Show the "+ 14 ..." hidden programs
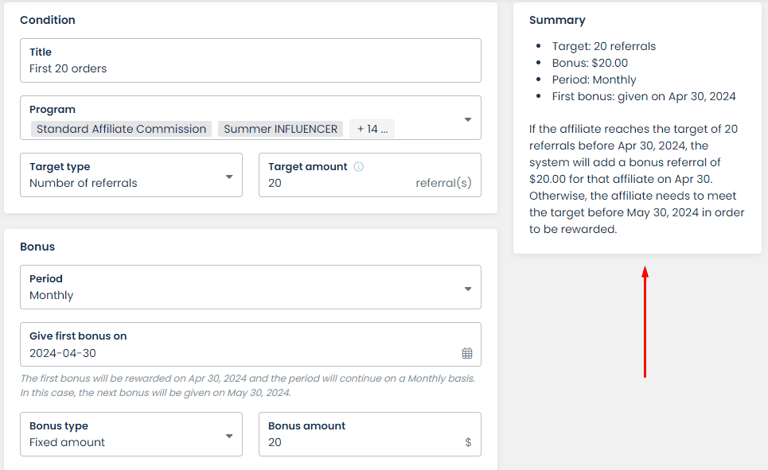 pyautogui.click(x=372, y=129)
